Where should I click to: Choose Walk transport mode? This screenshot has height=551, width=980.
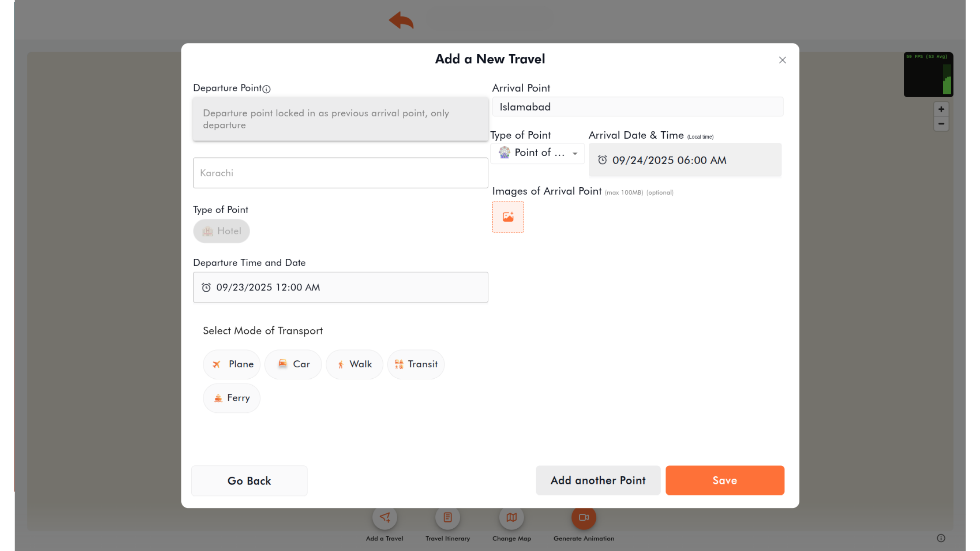[x=354, y=364]
